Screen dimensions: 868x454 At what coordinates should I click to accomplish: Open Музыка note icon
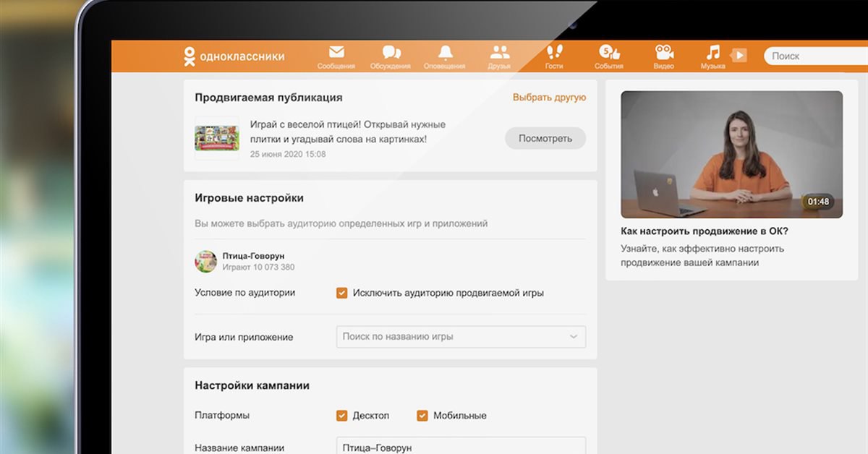(713, 52)
